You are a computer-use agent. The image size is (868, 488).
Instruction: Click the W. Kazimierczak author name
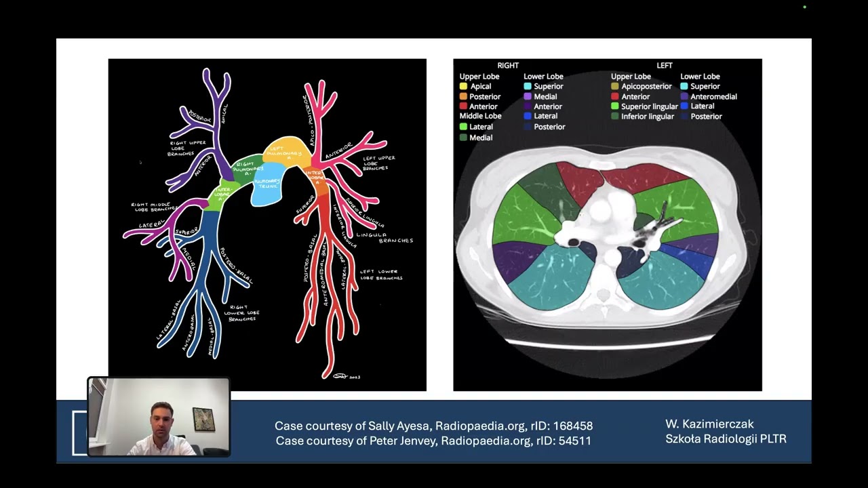(709, 424)
